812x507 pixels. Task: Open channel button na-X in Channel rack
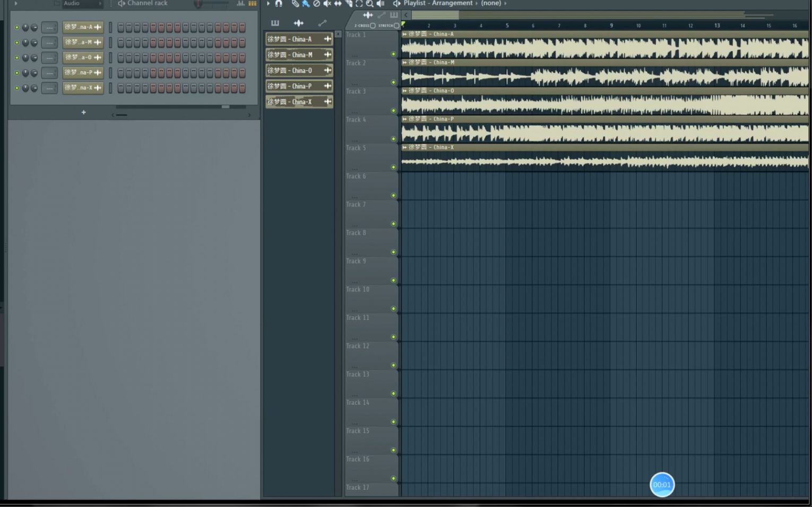tap(83, 88)
